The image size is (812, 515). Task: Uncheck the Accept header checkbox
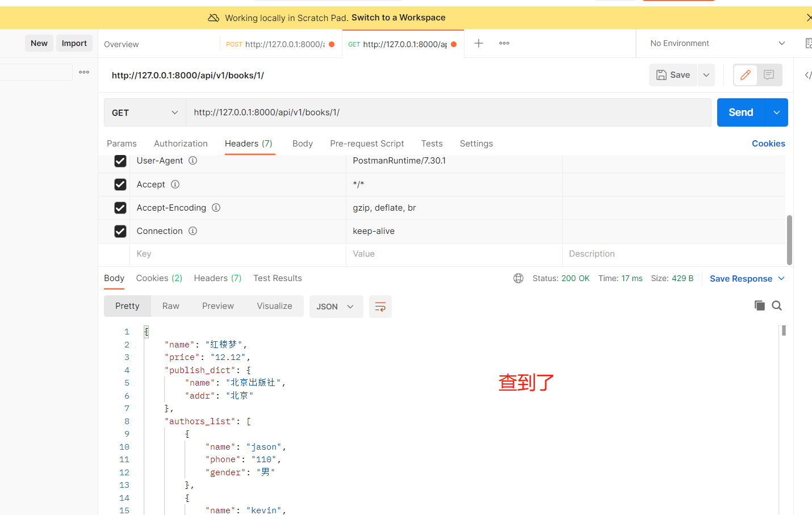tap(120, 185)
